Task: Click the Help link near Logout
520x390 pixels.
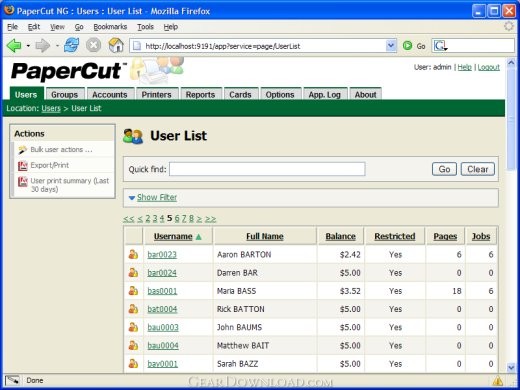Action: coord(464,67)
